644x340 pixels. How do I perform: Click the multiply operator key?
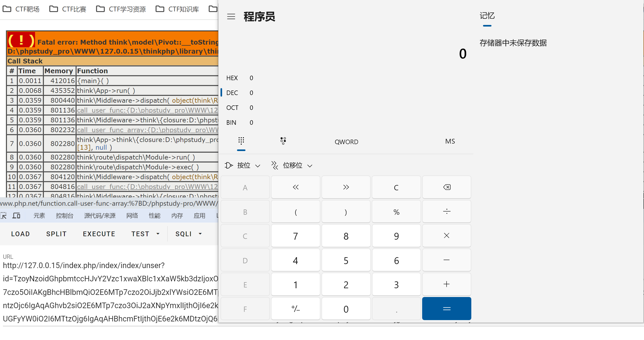447,236
